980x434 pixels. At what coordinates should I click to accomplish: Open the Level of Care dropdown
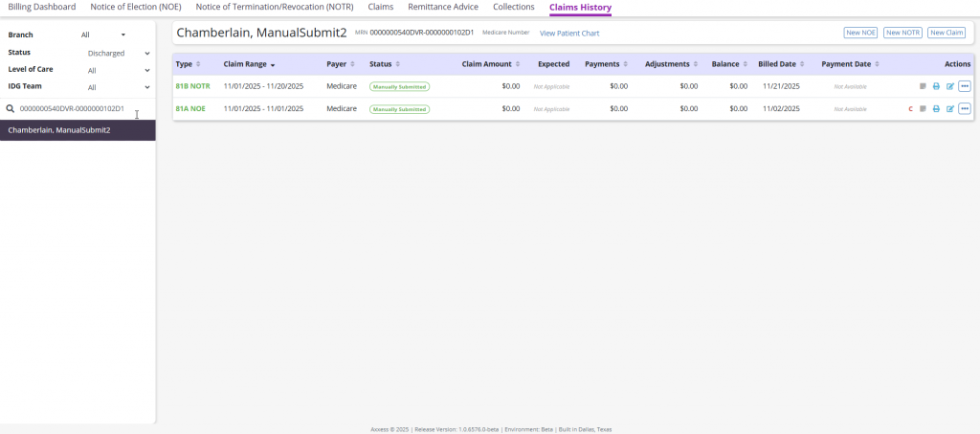coord(118,71)
